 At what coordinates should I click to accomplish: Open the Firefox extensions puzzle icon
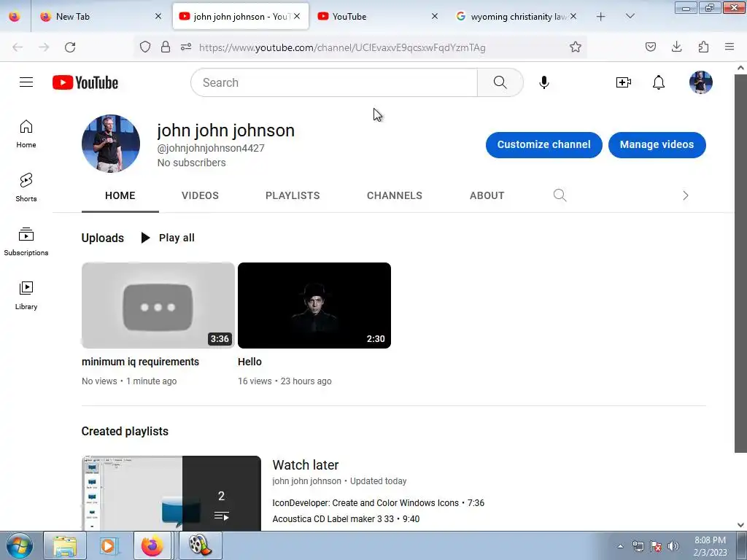703,47
